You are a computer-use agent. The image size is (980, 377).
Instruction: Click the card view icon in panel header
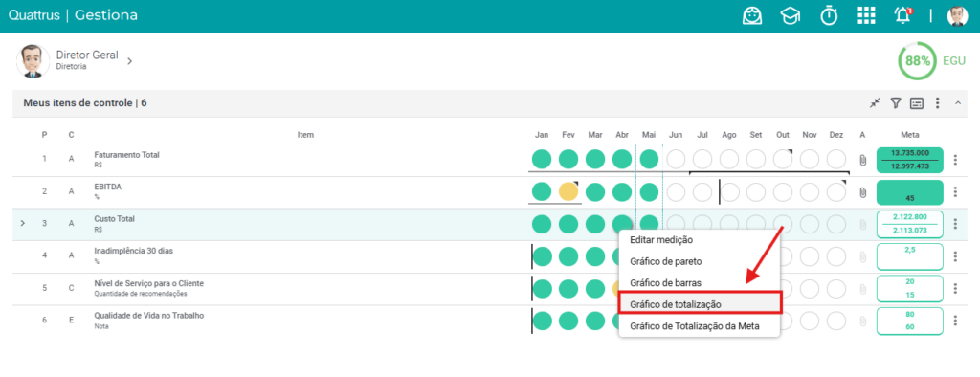[916, 103]
